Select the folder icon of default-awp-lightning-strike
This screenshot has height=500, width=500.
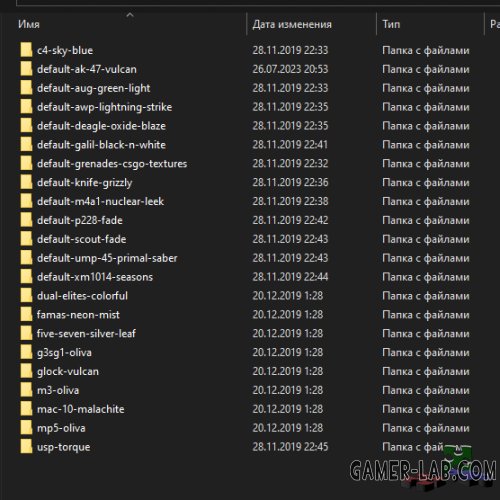(26, 107)
